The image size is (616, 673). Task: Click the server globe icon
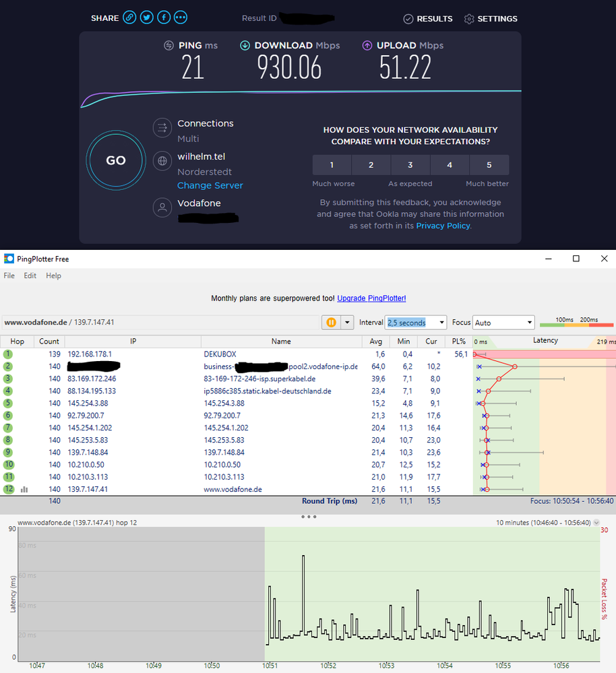click(162, 161)
